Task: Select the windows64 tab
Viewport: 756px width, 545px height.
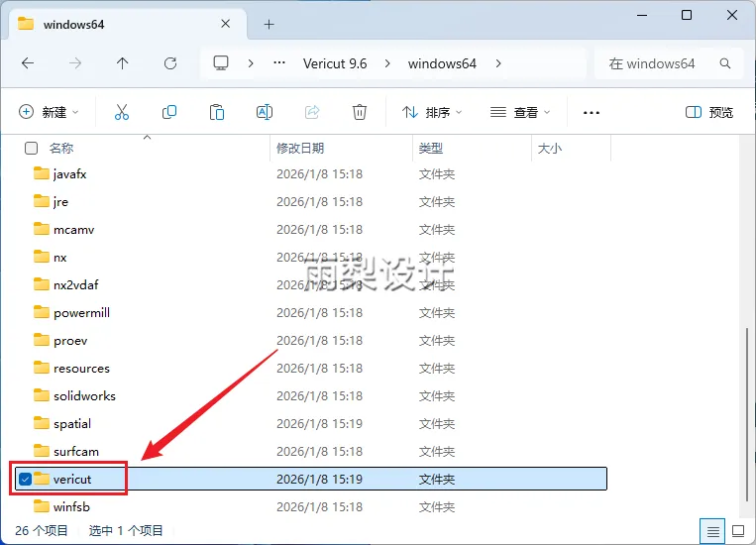Action: pyautogui.click(x=127, y=24)
